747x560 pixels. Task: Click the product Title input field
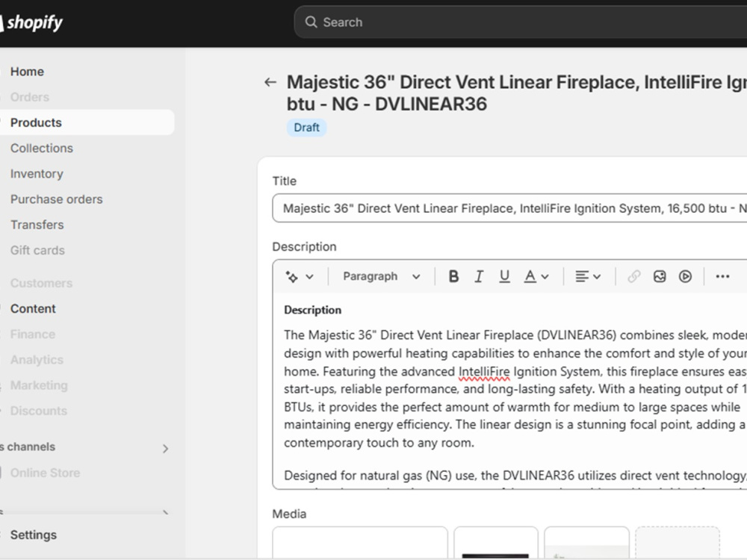509,208
